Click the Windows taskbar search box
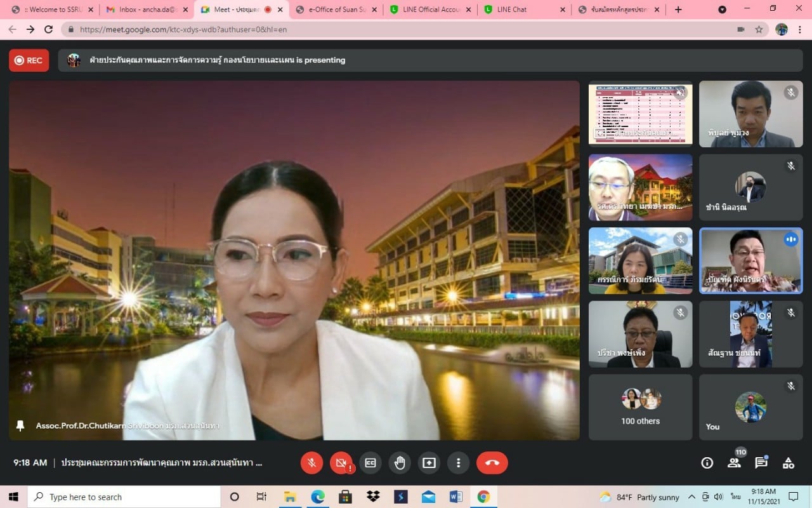Viewport: 812px width, 508px height. (x=124, y=497)
